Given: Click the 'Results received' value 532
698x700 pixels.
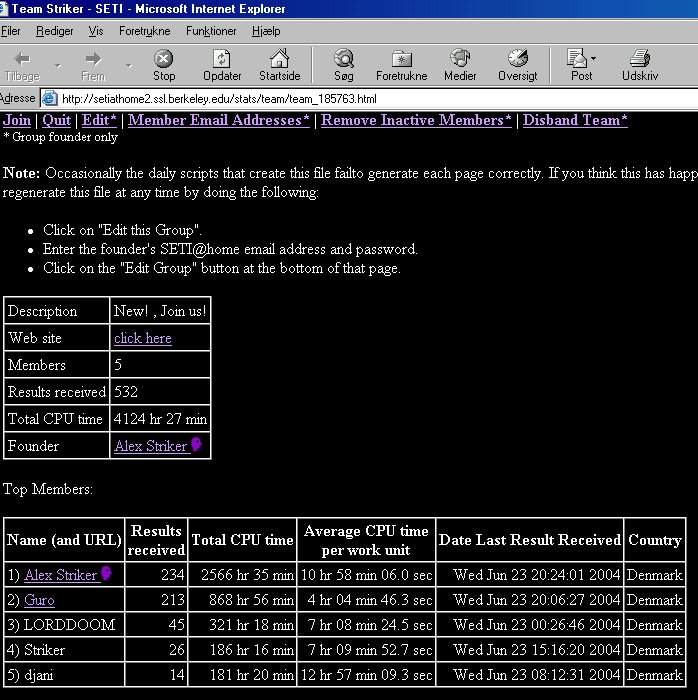Looking at the screenshot, I should [x=126, y=392].
